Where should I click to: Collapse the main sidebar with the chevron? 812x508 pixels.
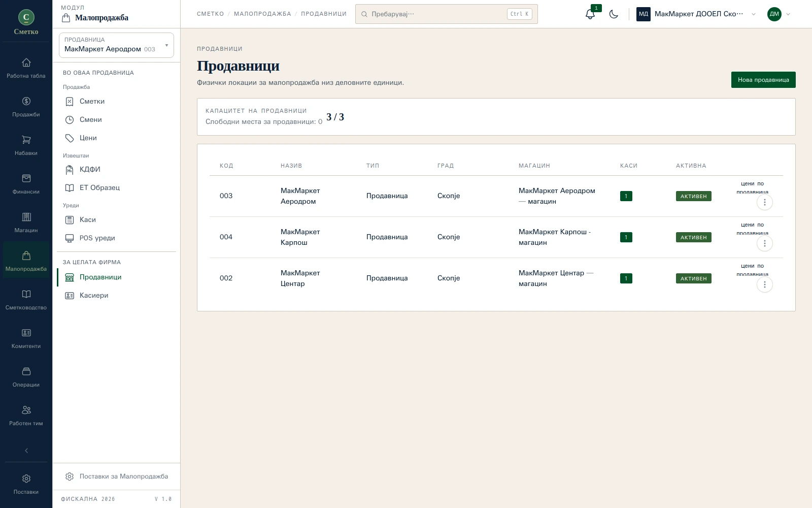26,451
